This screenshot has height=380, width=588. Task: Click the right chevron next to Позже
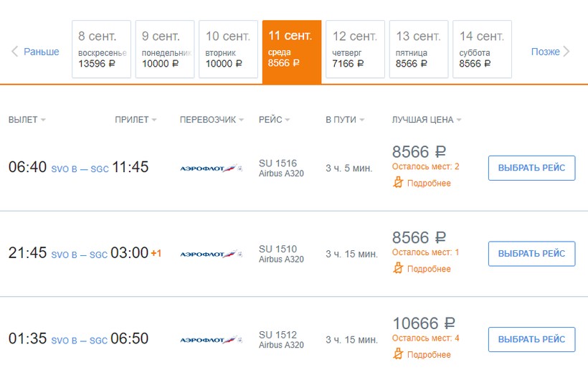tap(567, 52)
